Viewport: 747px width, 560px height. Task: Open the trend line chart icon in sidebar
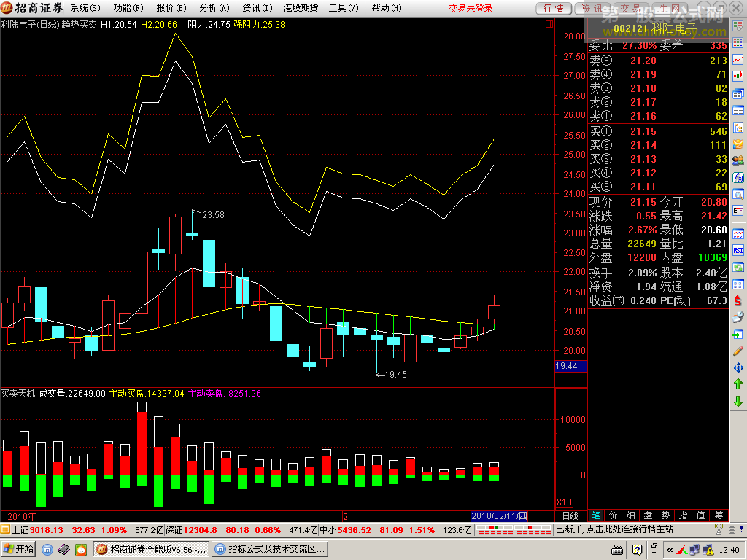point(738,61)
